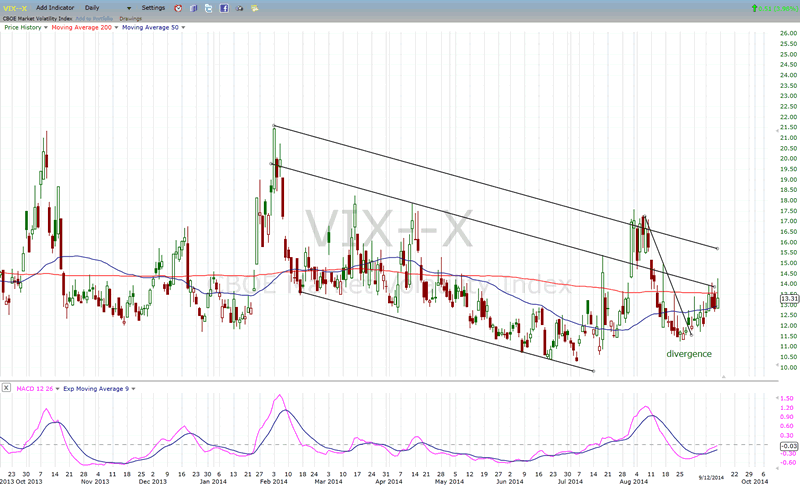Click the MACD value label -0.03

tap(789, 446)
